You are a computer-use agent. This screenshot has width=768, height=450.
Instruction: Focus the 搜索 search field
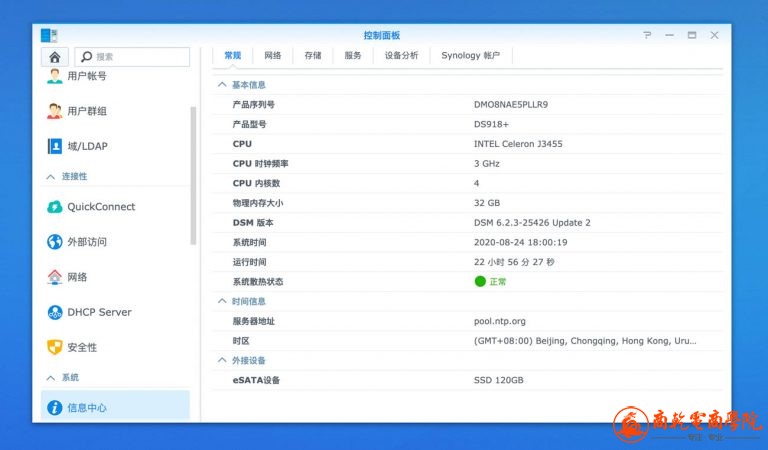tap(132, 57)
